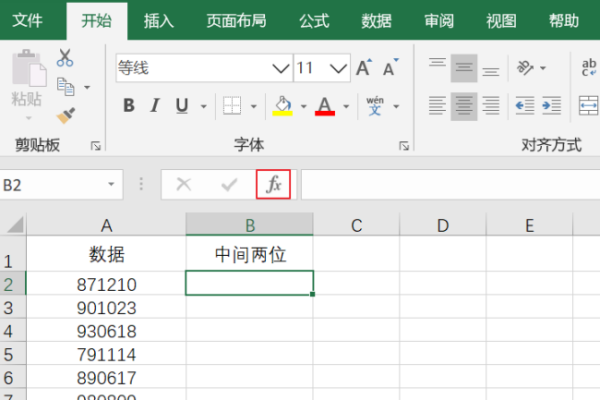Click the text orientation icon
This screenshot has height=400, width=600.
(525, 68)
